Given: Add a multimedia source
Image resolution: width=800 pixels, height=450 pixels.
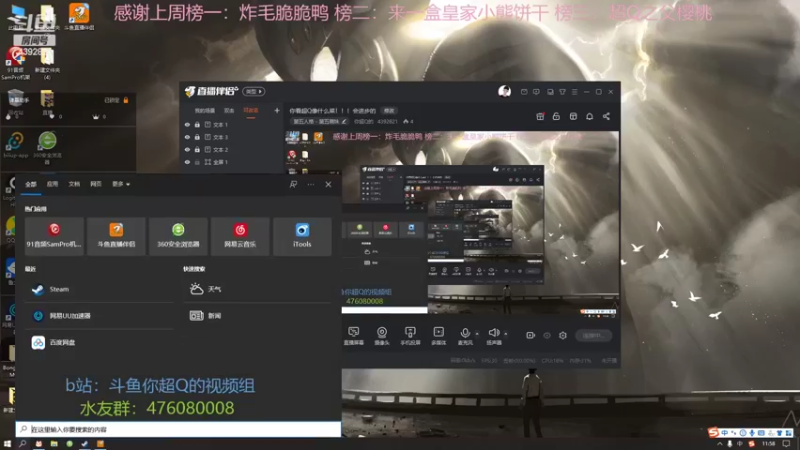Looking at the screenshot, I should [439, 336].
